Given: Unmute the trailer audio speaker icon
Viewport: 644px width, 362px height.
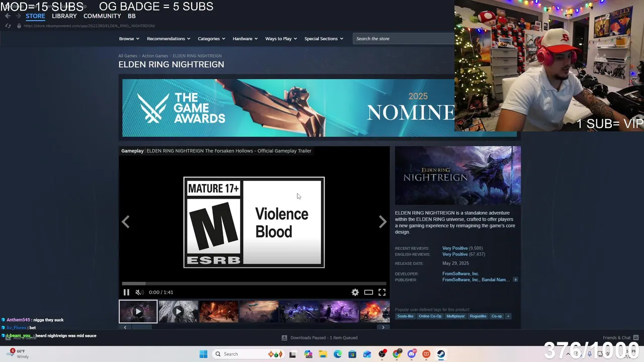Looking at the screenshot, I should (139, 292).
